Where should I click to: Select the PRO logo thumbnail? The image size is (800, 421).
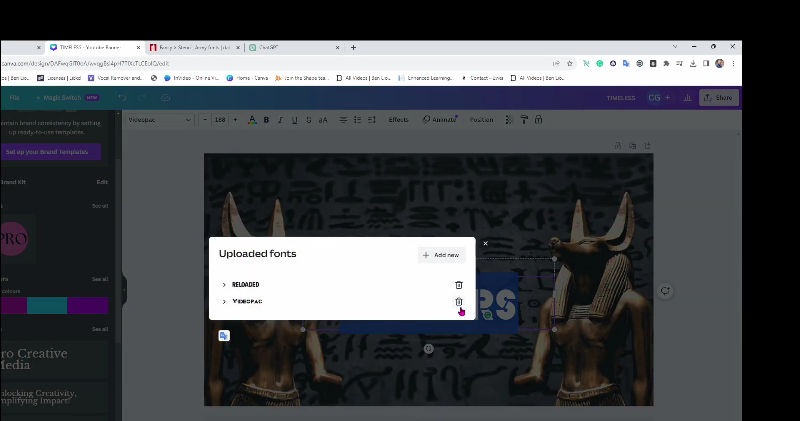[14, 238]
